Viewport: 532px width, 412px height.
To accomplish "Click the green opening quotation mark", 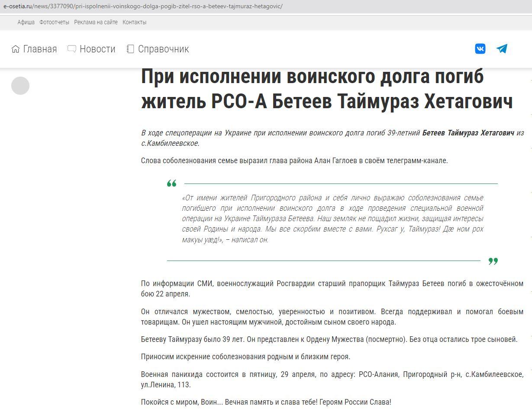I will [172, 183].
